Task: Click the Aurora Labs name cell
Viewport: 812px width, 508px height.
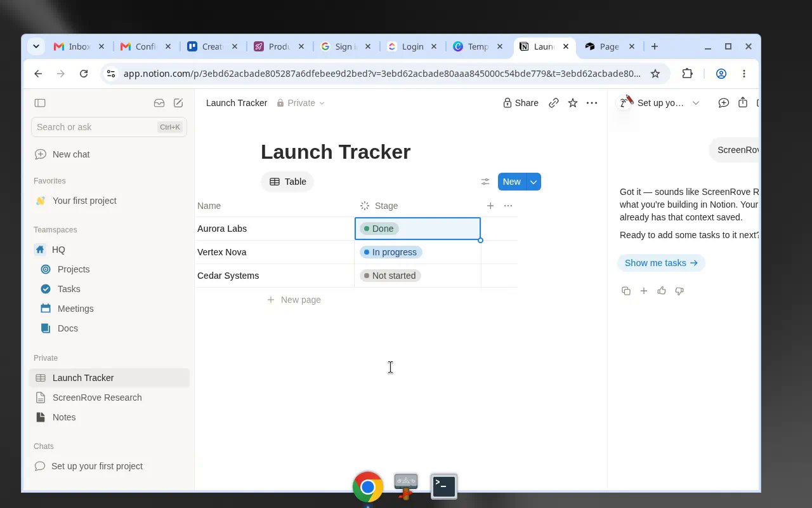Action: click(274, 229)
